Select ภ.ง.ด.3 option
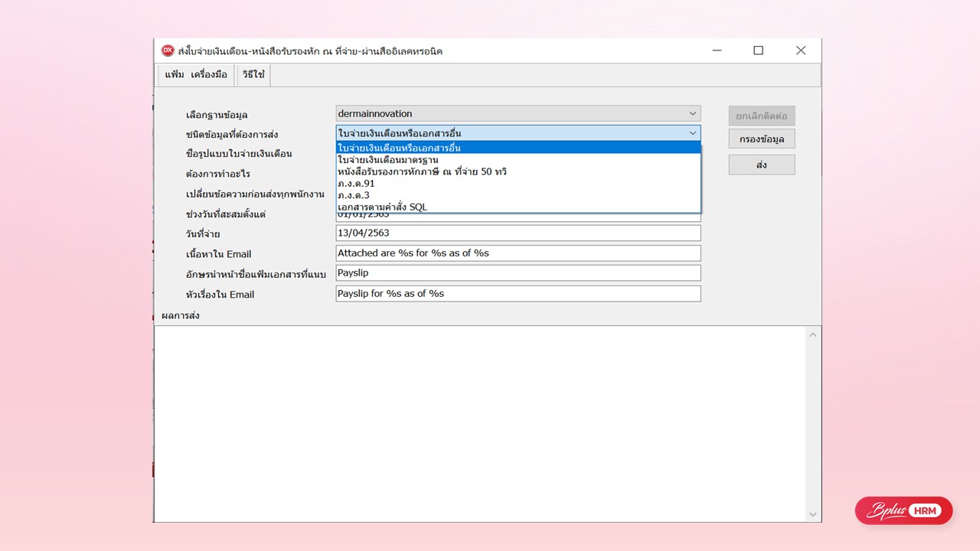Screen dimensions: 980x551 point(518,195)
